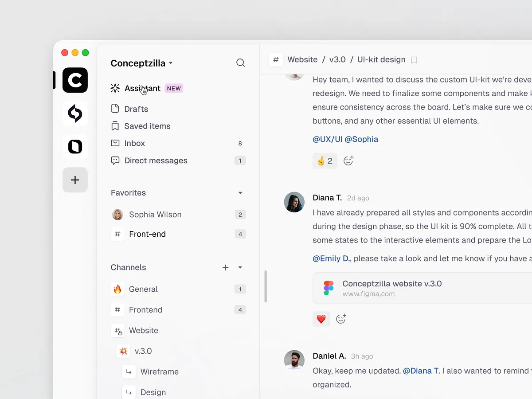Switch to the Frontend channel
Image resolution: width=532 pixels, height=399 pixels.
(145, 310)
